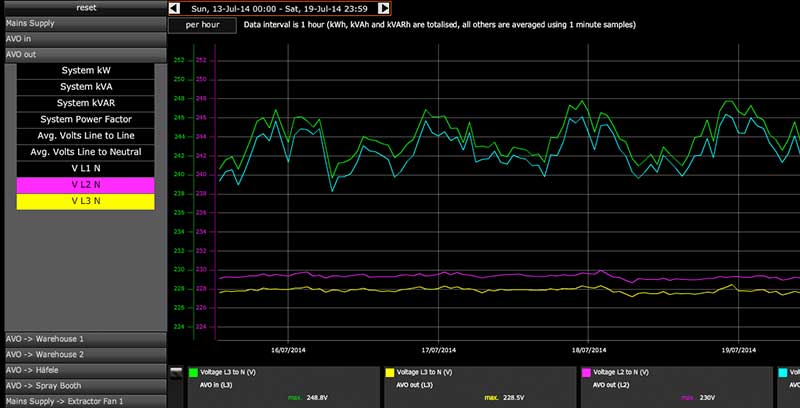
Task: Toggle System Power Factor parameter
Action: click(86, 120)
